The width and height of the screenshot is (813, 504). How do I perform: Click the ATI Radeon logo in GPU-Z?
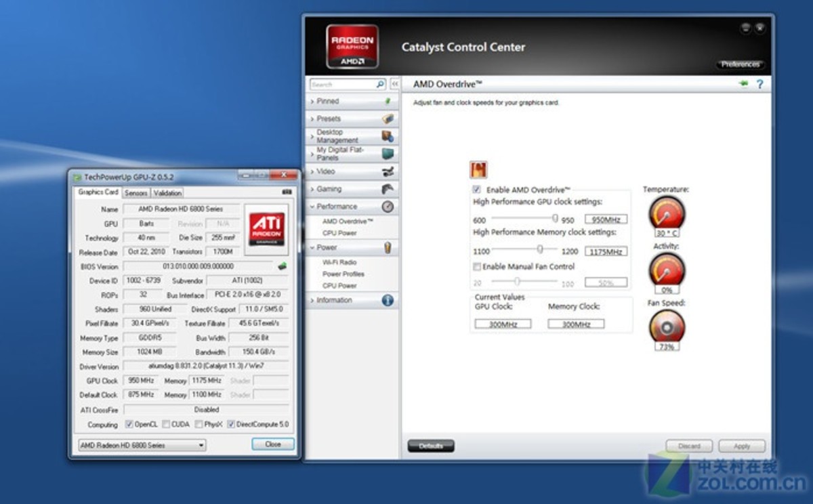[267, 228]
